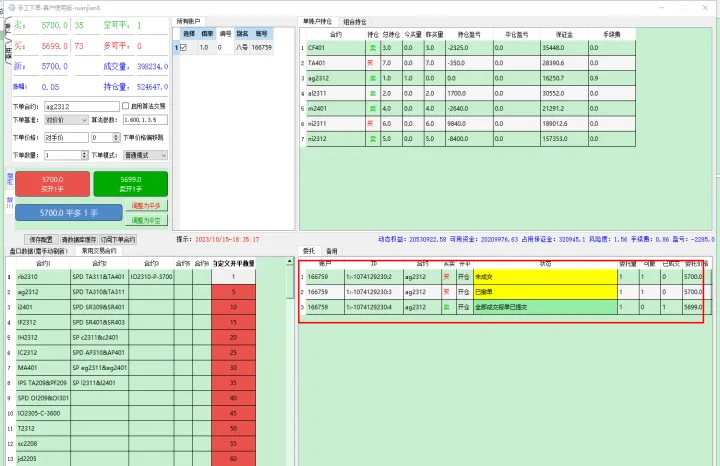Click red 5700.0 买开1手 button
The width and height of the screenshot is (720, 466).
[52, 183]
